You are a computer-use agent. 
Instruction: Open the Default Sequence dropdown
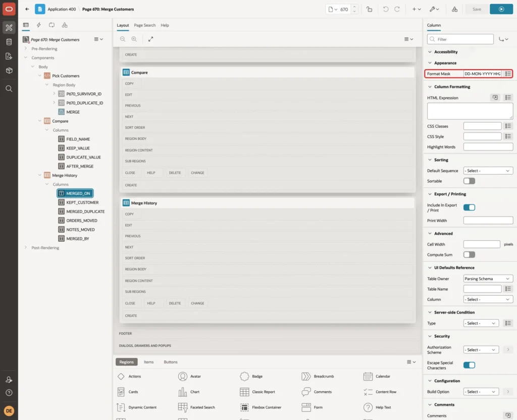click(488, 171)
